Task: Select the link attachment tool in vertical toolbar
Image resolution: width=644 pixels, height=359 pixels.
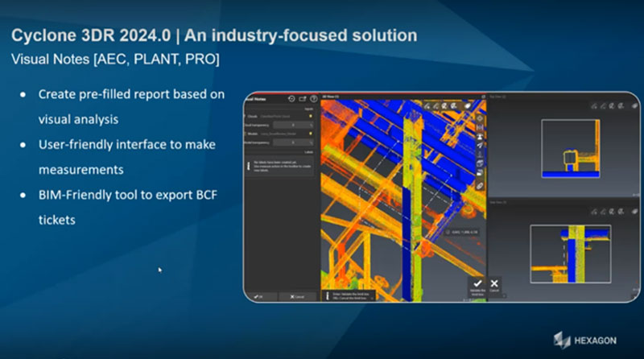Action: [480, 186]
